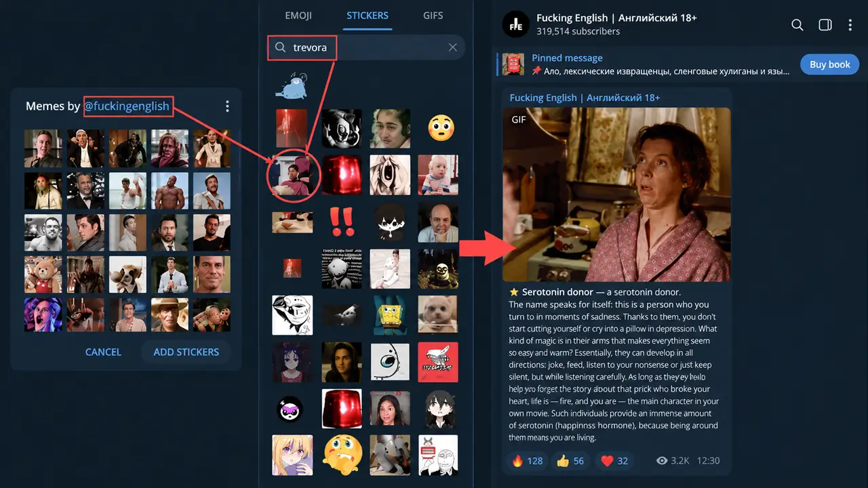Viewport: 868px width, 488px height.
Task: Toggle the thumbs up reaction with 56
Action: (570, 461)
